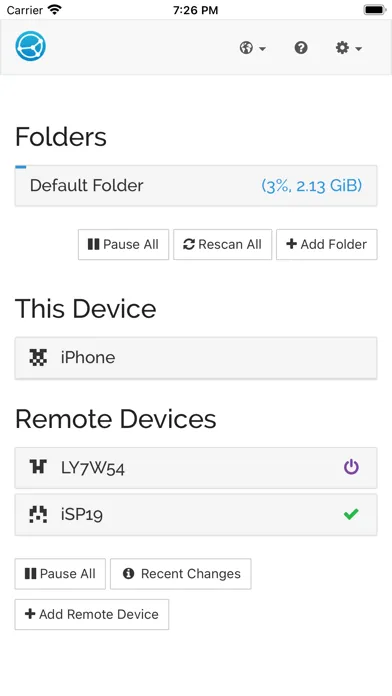Click the LY7W54 identicon icon
This screenshot has width=392, height=696.
tap(38, 467)
